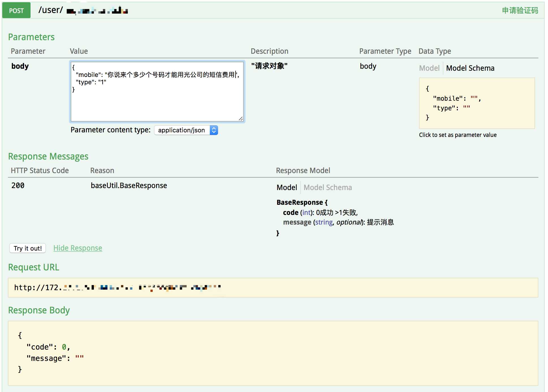Click the Hide Response link

coord(78,248)
